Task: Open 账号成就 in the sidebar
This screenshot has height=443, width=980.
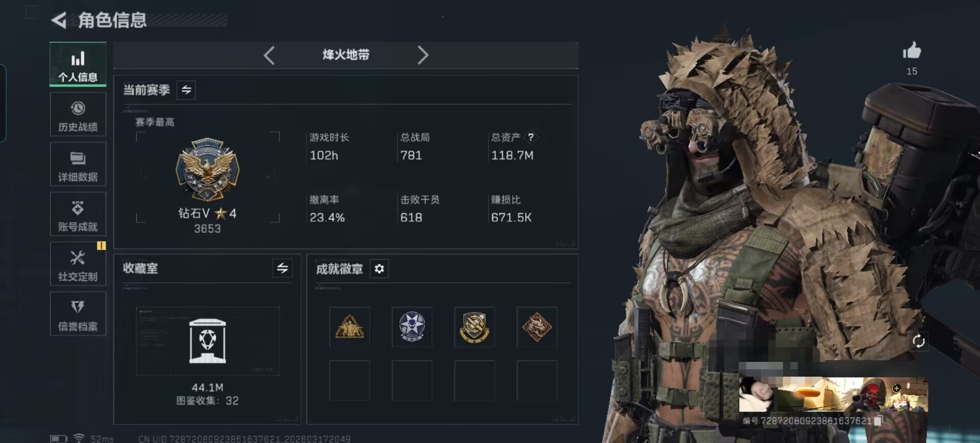Action: click(78, 214)
